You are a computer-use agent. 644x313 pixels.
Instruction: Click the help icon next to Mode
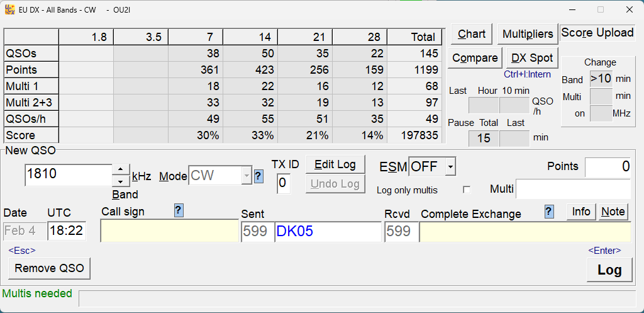point(258,176)
